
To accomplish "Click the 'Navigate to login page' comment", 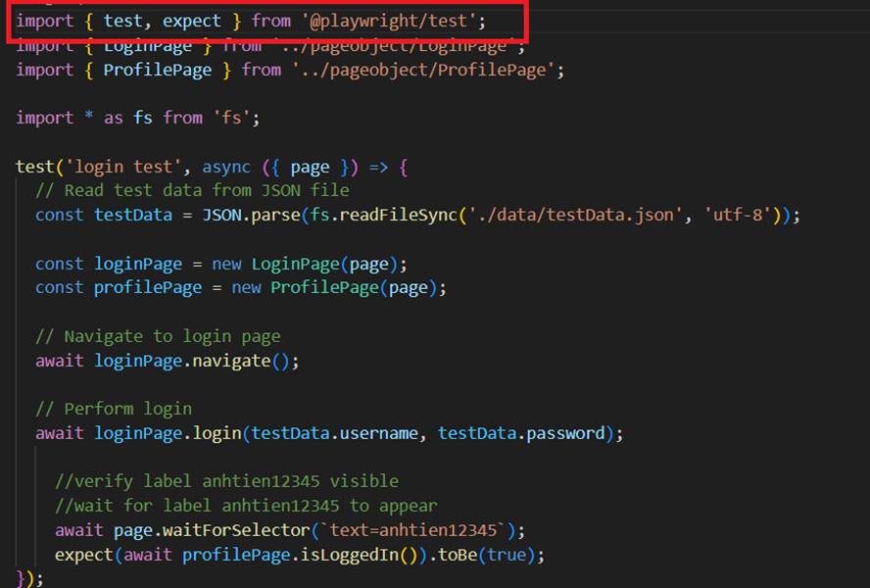I will click(158, 336).
